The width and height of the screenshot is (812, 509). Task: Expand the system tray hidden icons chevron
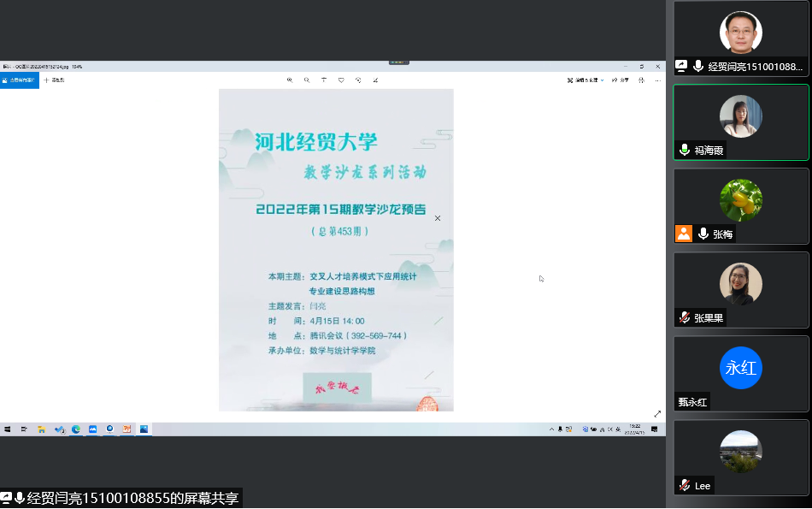point(551,429)
